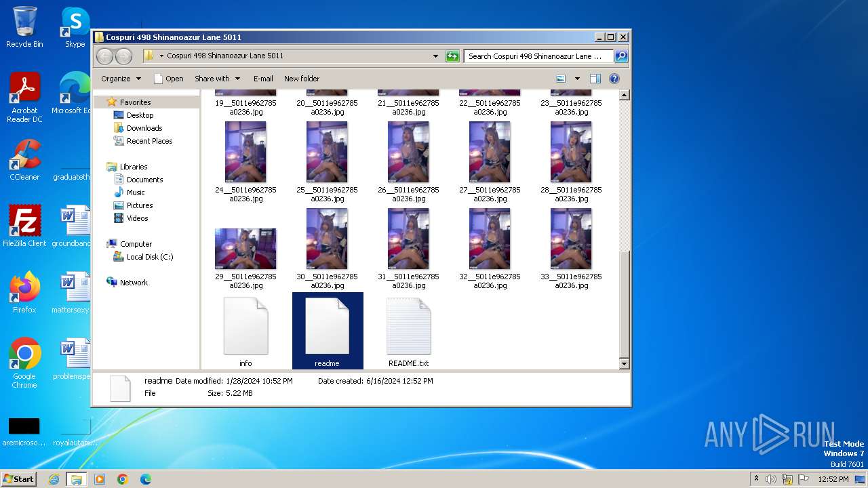The height and width of the screenshot is (488, 868).
Task: Expand the address bar history dropdown
Action: click(x=435, y=56)
